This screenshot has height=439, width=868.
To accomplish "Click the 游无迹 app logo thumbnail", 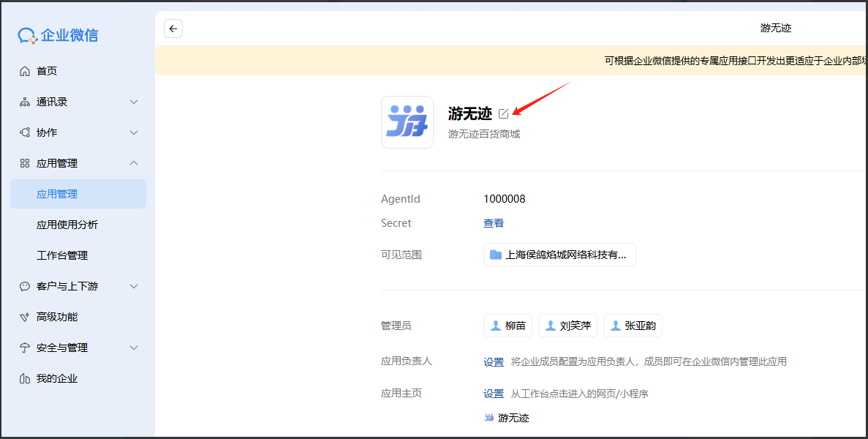I will pyautogui.click(x=407, y=122).
